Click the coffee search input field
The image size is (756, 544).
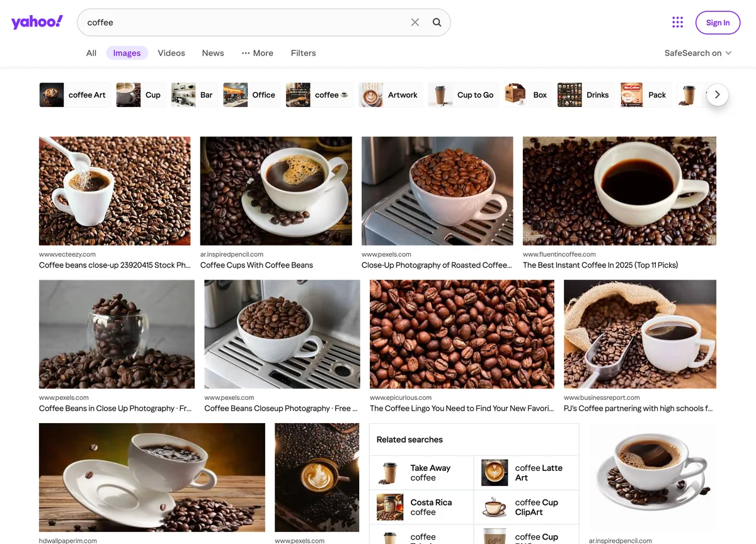[246, 23]
